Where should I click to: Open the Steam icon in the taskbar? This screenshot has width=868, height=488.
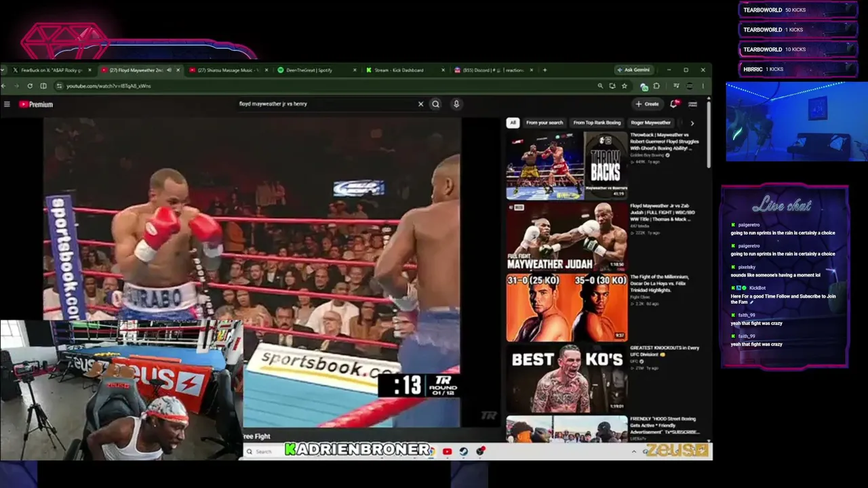pyautogui.click(x=464, y=451)
